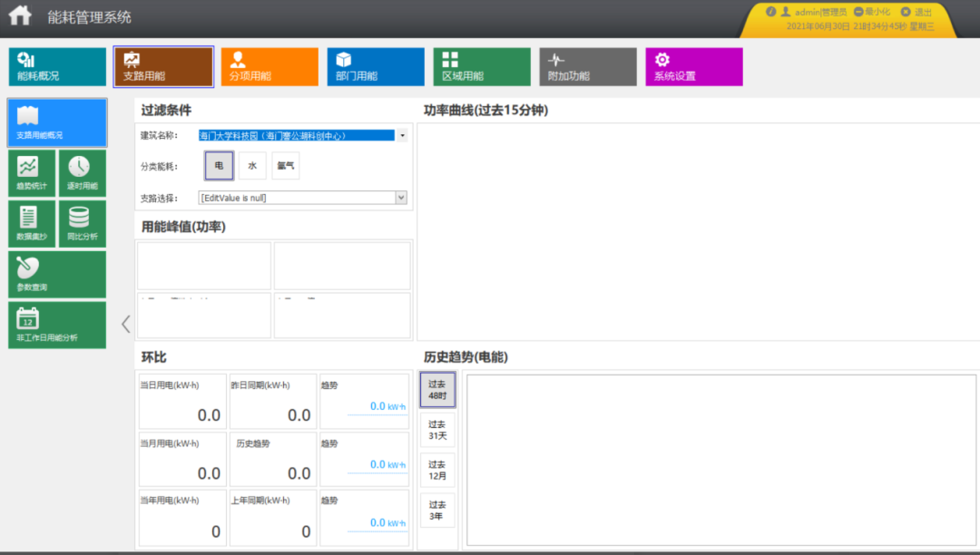Viewport: 980px width, 555px height.
Task: Open the 支路用能 branch energy module
Action: 163,67
